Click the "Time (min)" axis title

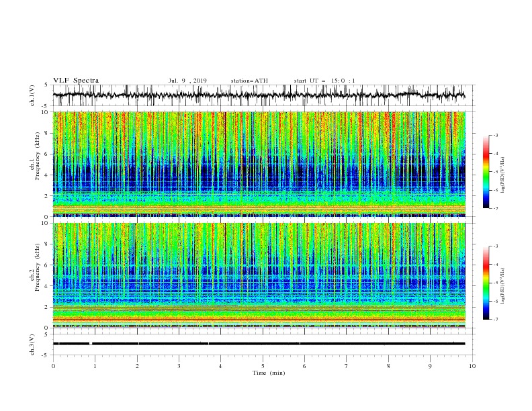269,373
